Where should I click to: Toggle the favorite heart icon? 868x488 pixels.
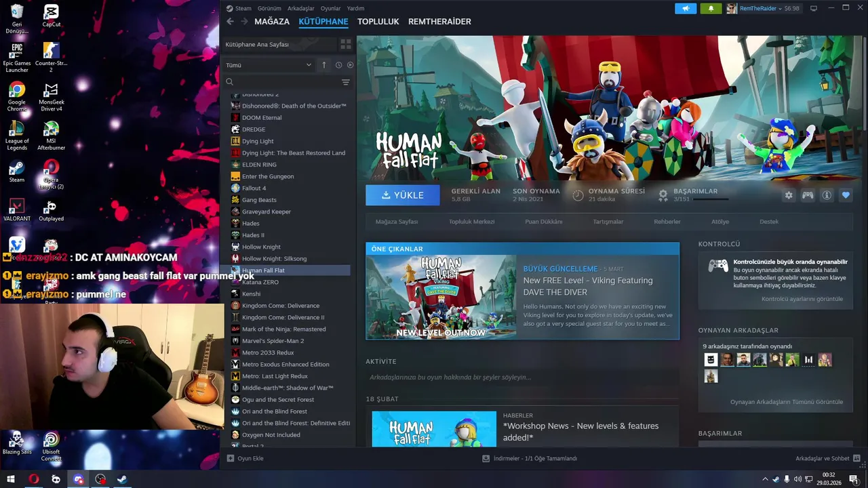846,195
